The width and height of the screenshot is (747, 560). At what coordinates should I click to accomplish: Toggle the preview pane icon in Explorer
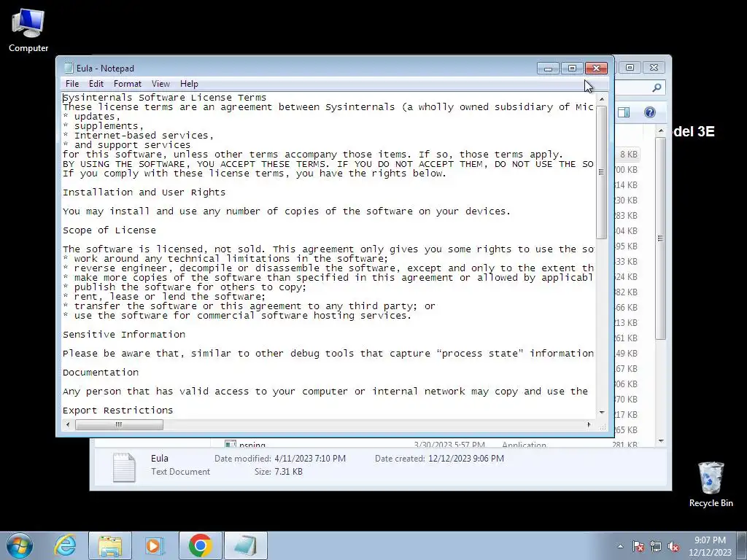624,112
